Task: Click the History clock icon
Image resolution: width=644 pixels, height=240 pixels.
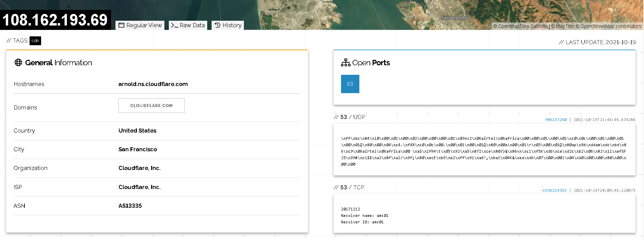Action: tap(218, 25)
